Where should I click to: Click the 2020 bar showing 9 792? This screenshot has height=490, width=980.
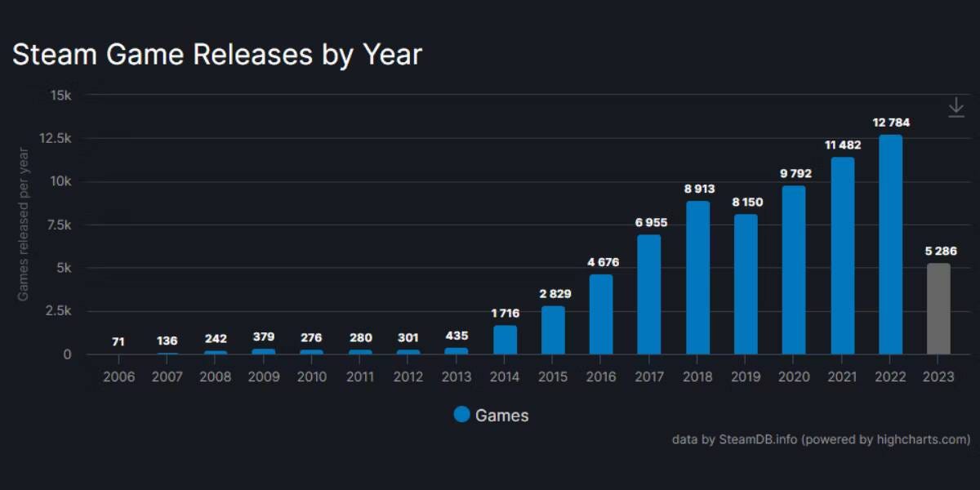(794, 270)
